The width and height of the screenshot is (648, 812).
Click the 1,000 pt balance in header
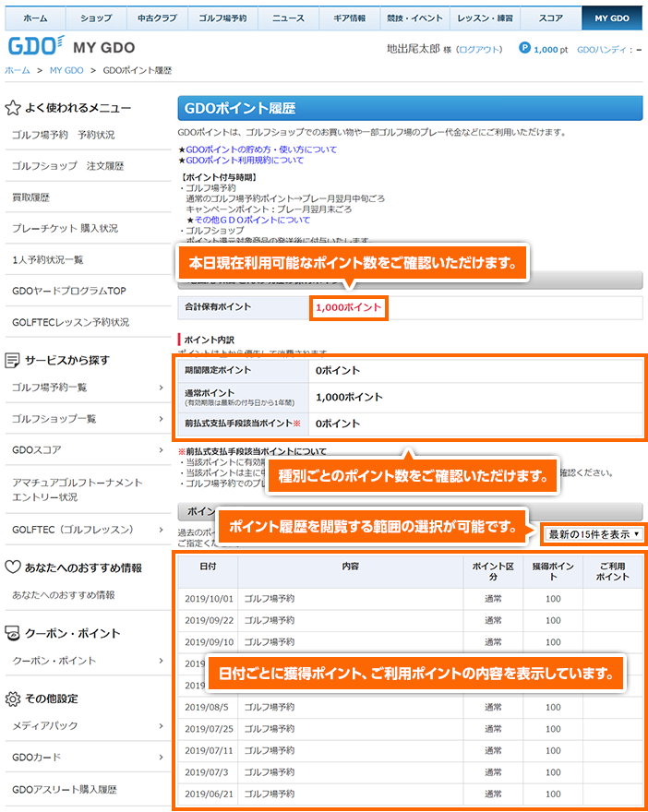click(551, 50)
